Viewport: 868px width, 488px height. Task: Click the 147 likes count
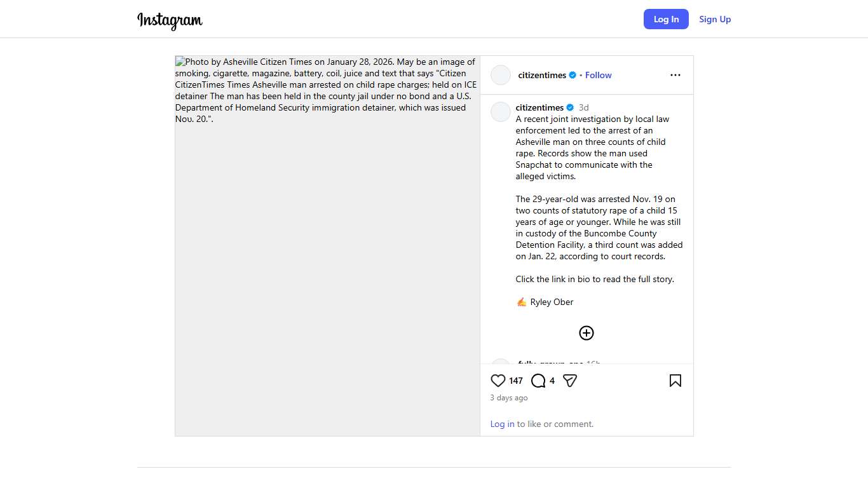[x=516, y=381]
